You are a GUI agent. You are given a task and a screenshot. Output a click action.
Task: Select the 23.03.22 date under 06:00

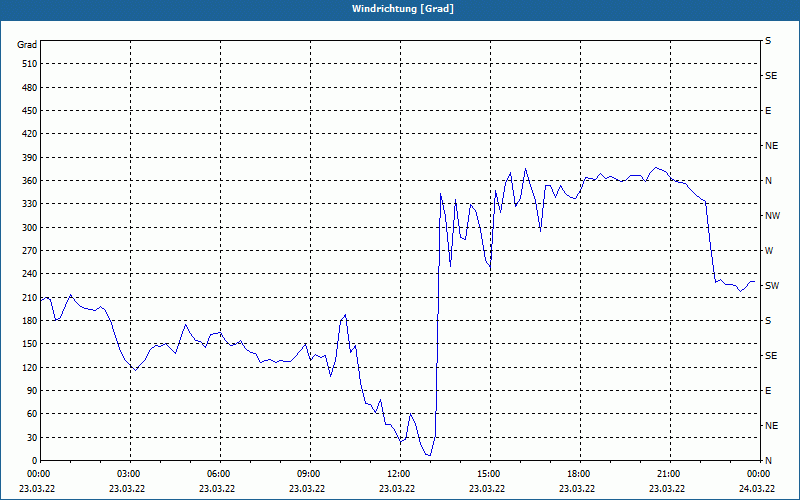pyautogui.click(x=217, y=489)
